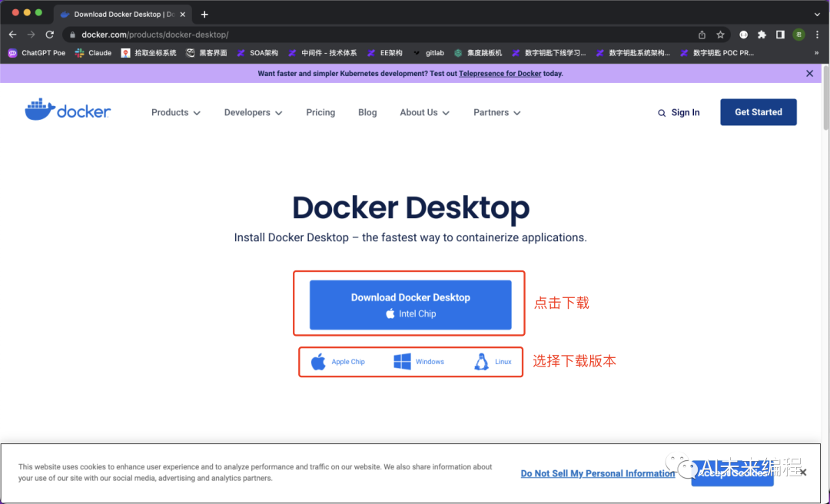Select the Linux download option
Viewport: 830px width, 504px height.
tap(493, 362)
